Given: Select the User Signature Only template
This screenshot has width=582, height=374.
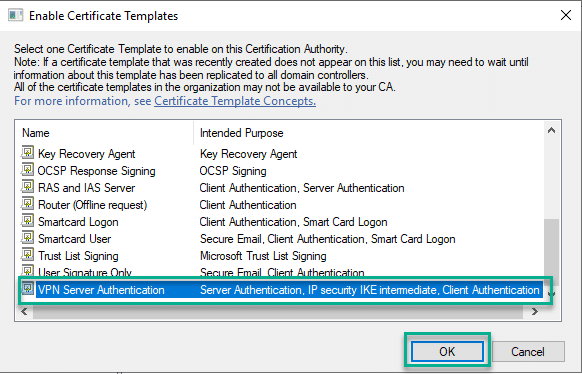Looking at the screenshot, I should pos(85,273).
